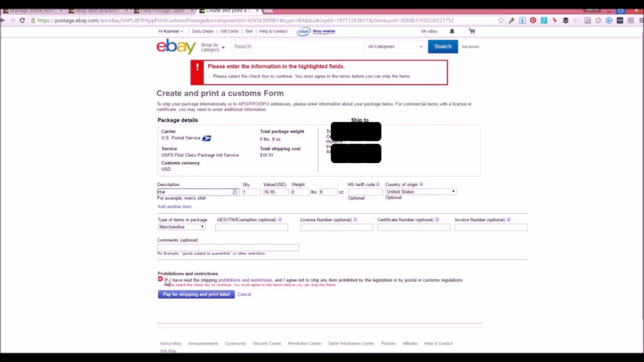Open the About eBay footer link
The width and height of the screenshot is (644, 362).
point(171,343)
